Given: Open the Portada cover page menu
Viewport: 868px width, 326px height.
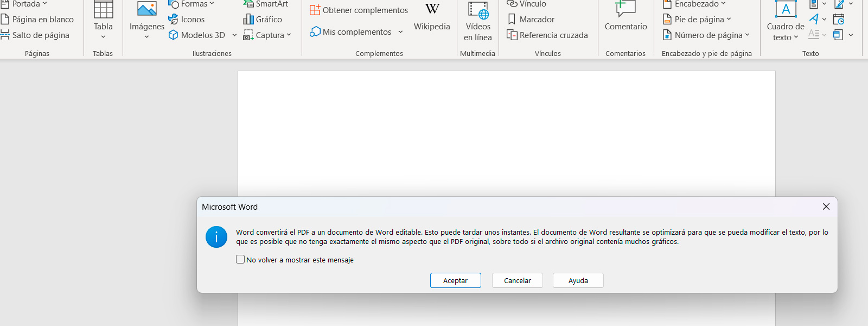Looking at the screenshot, I should coord(24,4).
